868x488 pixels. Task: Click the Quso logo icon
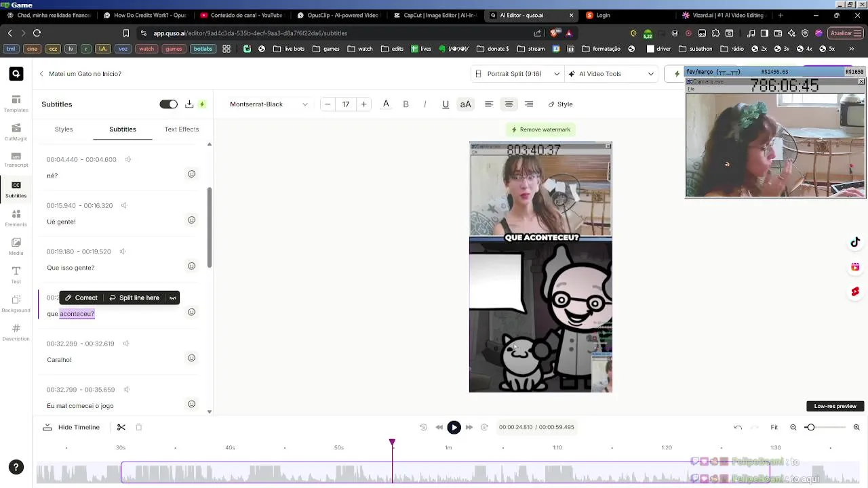click(x=16, y=74)
